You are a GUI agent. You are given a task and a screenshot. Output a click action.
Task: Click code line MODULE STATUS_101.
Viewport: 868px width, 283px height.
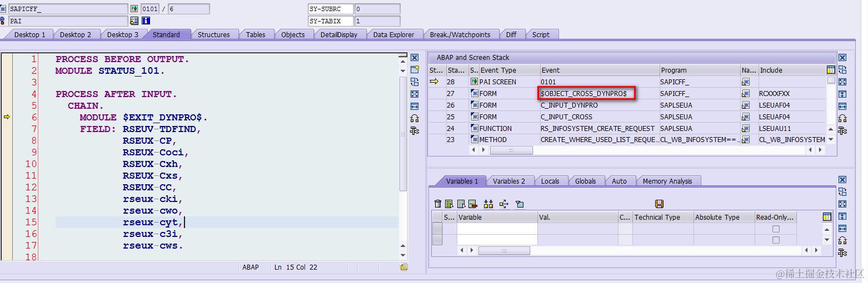pyautogui.click(x=110, y=70)
